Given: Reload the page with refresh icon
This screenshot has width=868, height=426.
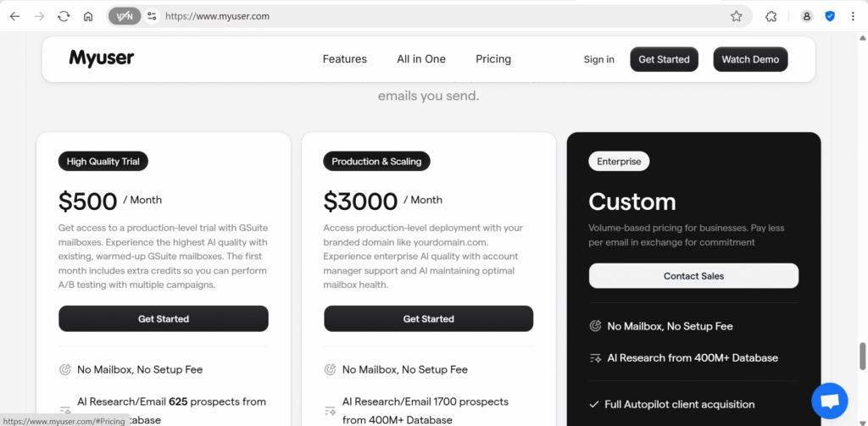Looking at the screenshot, I should click(64, 17).
